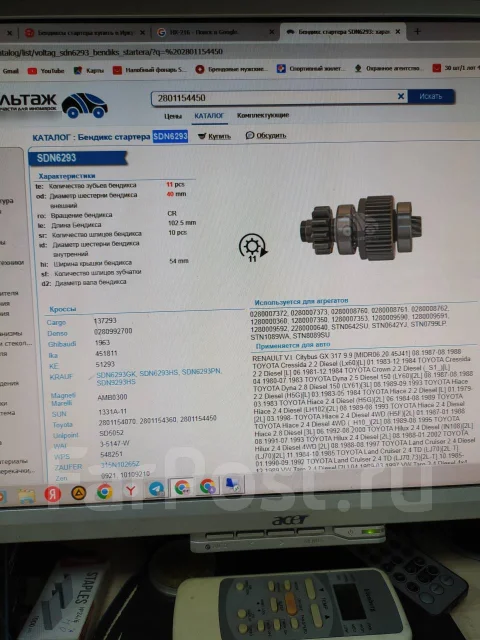The height and width of the screenshot is (640, 480).
Task: Open the Цены tab
Action: click(x=173, y=116)
